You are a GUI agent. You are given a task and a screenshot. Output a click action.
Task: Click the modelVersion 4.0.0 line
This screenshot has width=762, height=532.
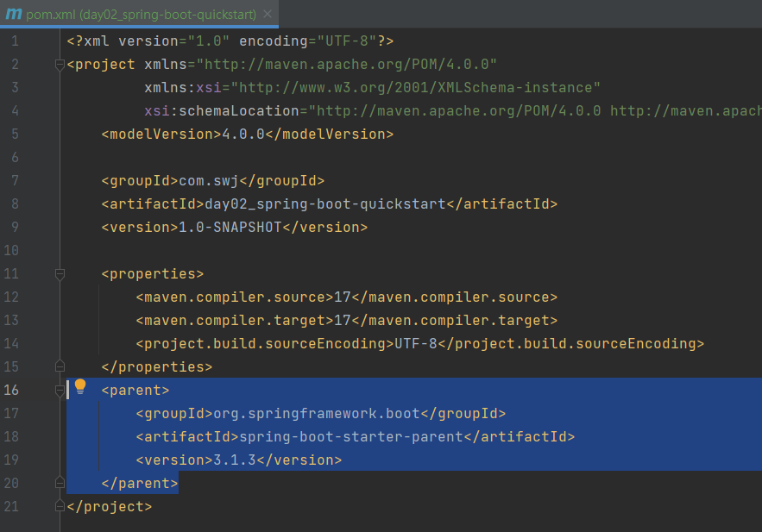(248, 135)
